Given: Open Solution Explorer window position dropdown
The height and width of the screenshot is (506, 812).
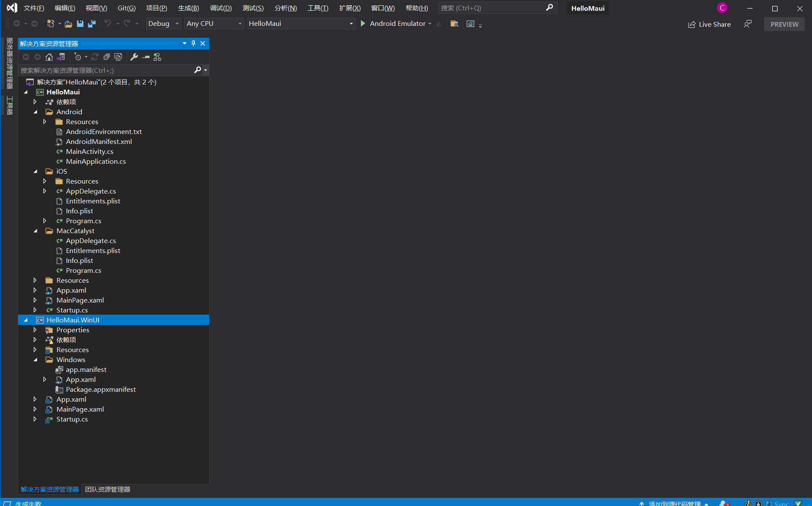Looking at the screenshot, I should pos(185,44).
